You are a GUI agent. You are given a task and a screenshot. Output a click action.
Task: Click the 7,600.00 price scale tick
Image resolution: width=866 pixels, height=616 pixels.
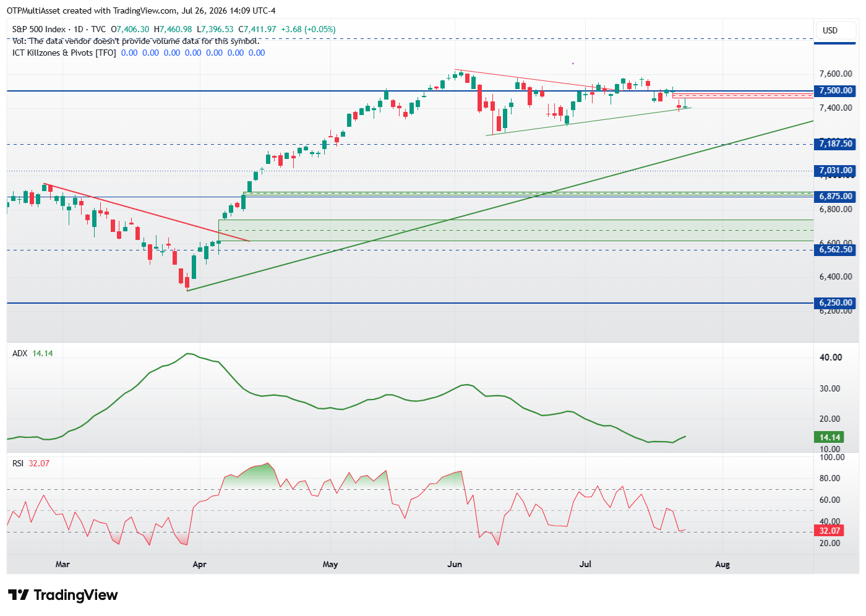836,74
